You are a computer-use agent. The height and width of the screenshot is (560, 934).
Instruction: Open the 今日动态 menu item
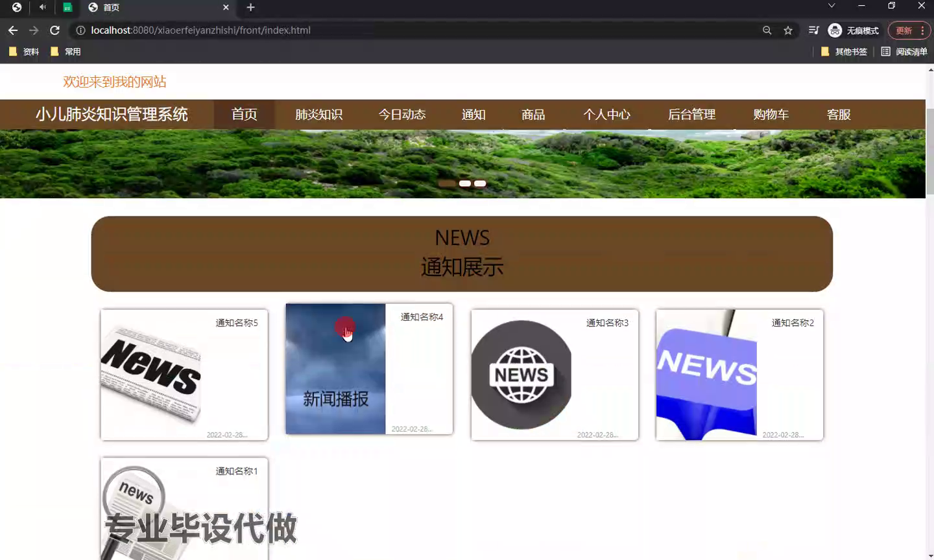pos(402,115)
